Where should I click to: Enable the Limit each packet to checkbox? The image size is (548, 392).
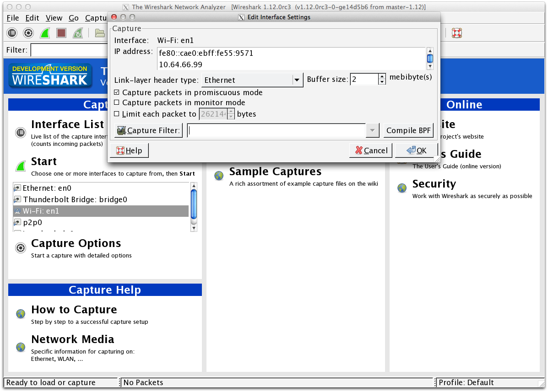click(117, 113)
